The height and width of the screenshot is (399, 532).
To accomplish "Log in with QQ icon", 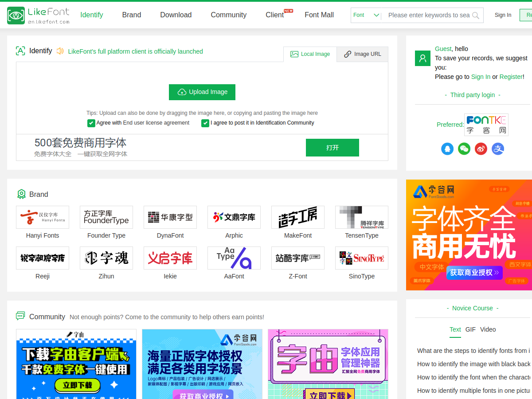I will (x=447, y=149).
